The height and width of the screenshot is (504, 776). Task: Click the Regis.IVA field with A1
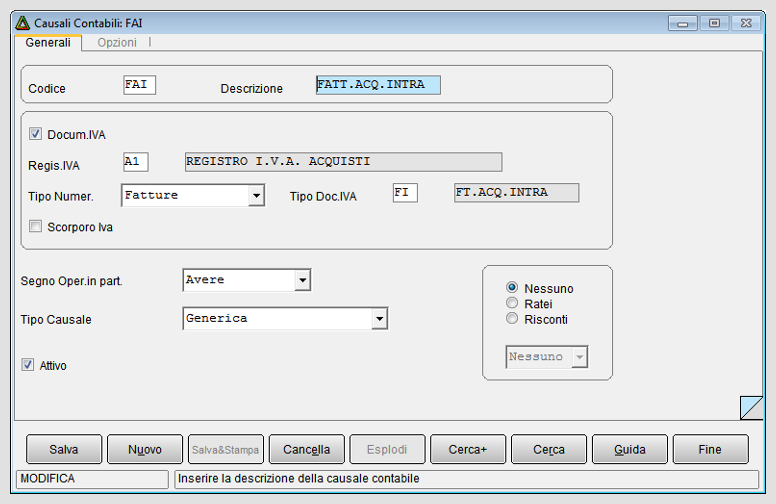pyautogui.click(x=136, y=162)
